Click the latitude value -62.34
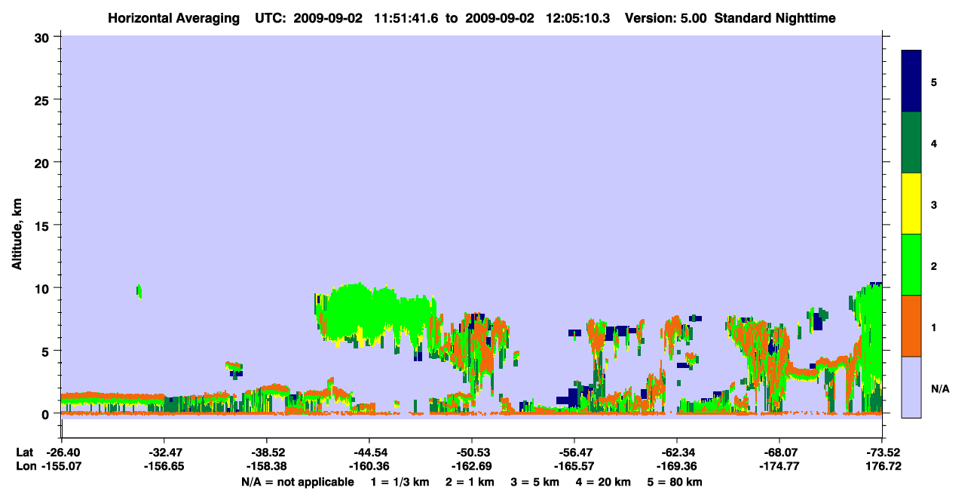 (x=676, y=452)
